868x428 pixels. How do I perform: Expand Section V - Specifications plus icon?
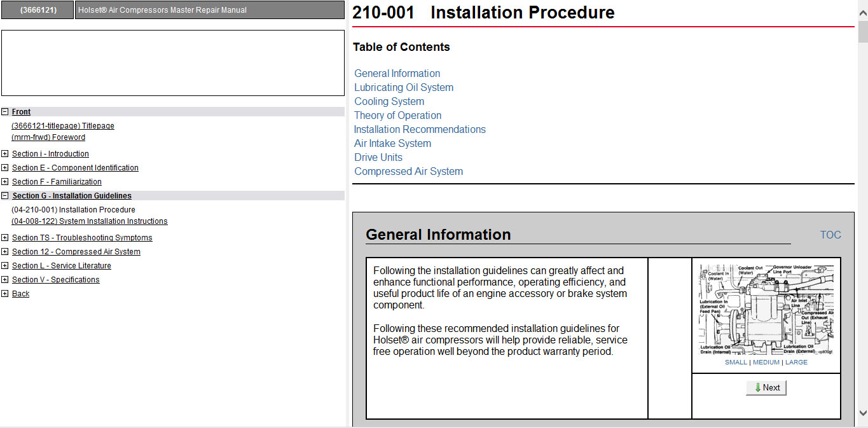pos(5,280)
